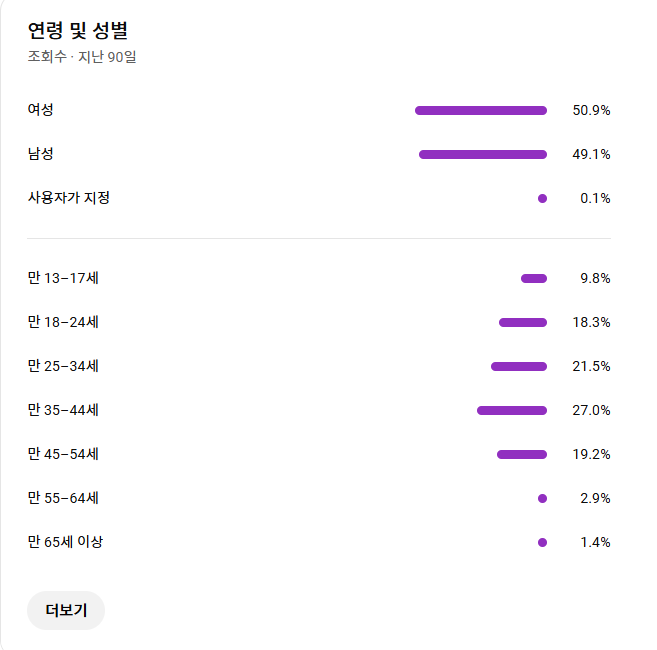Click the 27.0% percentage value
Viewport: 657px width, 650px height.
coord(591,410)
